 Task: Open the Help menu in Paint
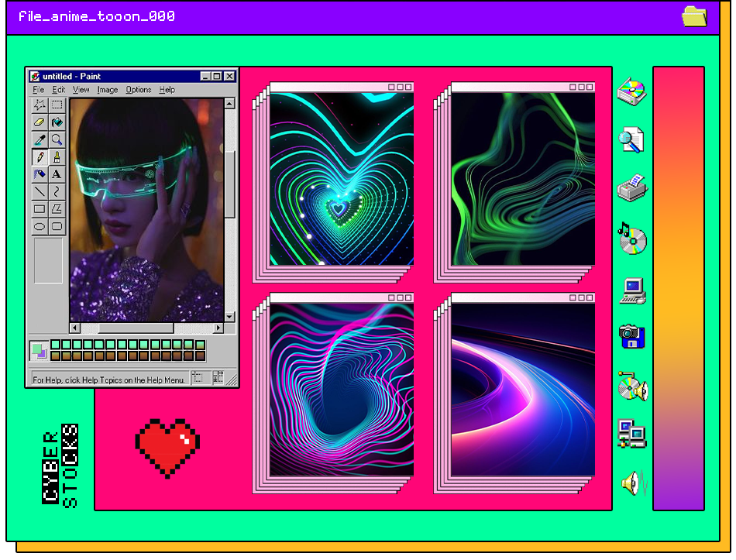(167, 90)
